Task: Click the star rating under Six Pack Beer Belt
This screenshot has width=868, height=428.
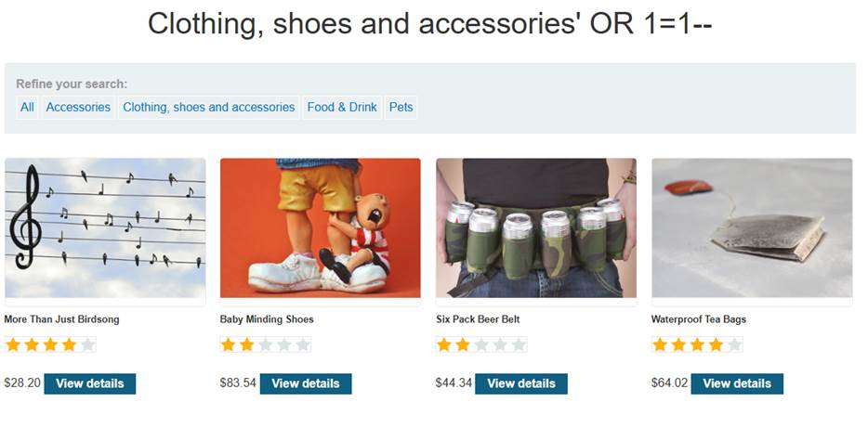Action: (481, 345)
